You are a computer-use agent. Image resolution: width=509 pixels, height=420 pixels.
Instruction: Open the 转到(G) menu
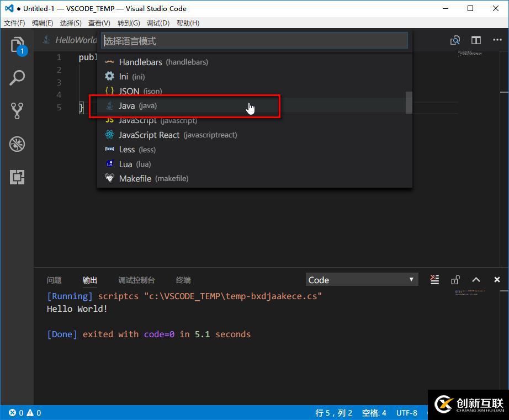(x=129, y=23)
